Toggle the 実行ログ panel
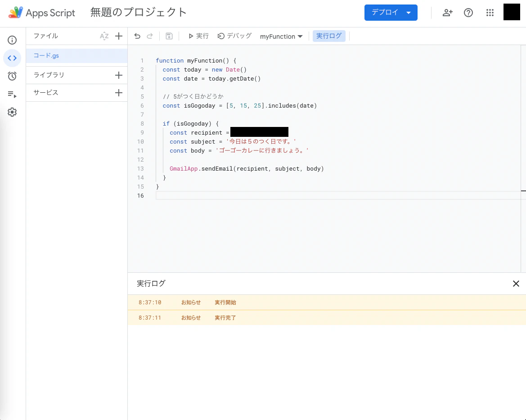526x420 pixels. tap(329, 36)
